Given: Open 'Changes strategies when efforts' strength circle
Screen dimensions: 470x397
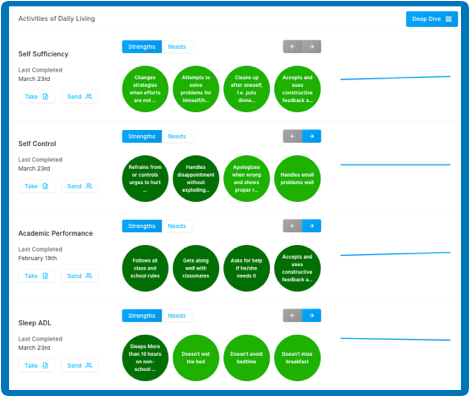Looking at the screenshot, I should point(145,89).
